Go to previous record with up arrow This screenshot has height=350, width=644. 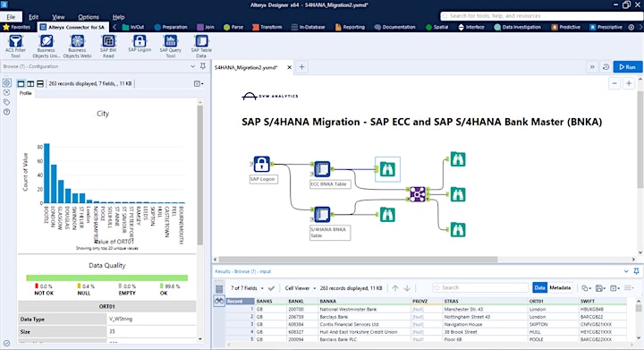coord(395,288)
